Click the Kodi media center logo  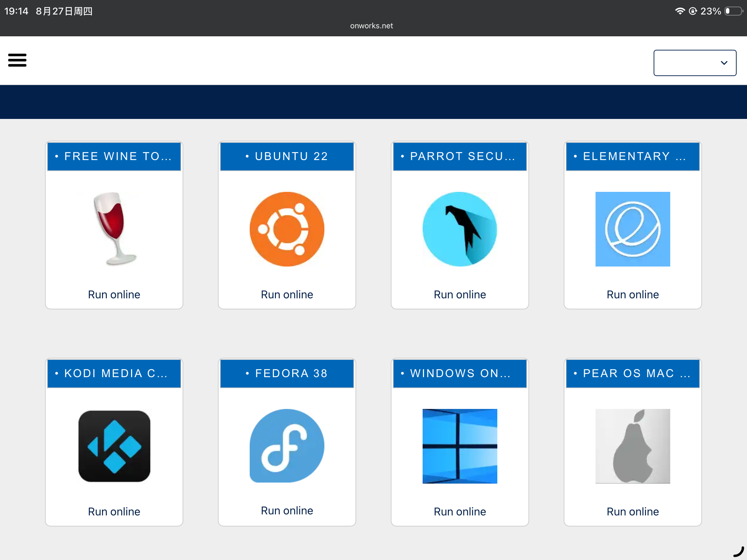point(114,446)
